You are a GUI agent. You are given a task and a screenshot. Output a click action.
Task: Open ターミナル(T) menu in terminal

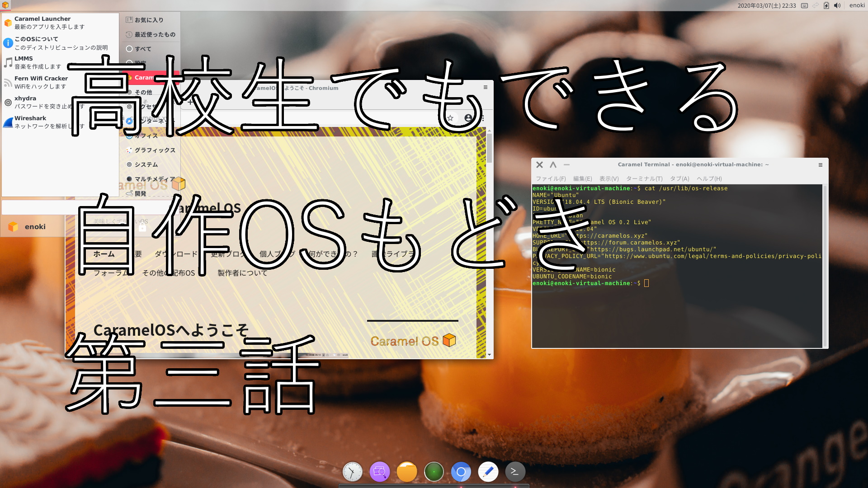644,178
